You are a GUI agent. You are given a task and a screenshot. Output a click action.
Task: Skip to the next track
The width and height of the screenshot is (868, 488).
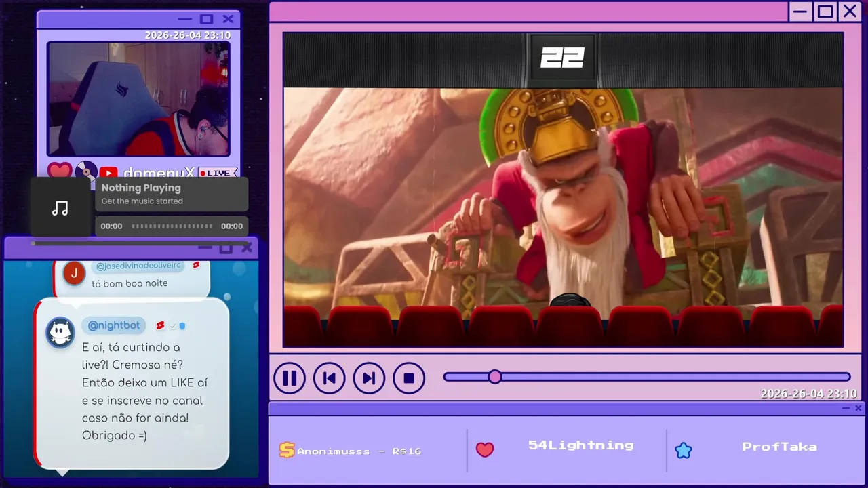[369, 378]
